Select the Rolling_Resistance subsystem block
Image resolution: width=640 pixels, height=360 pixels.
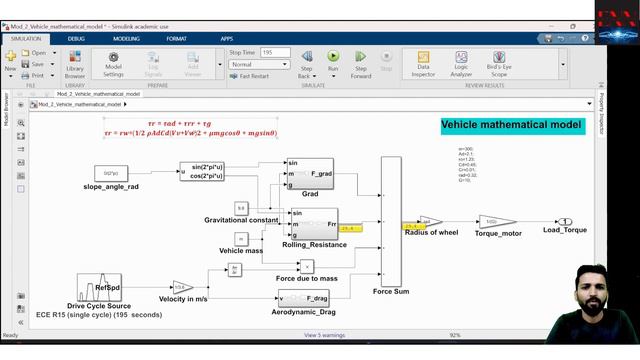point(314,224)
